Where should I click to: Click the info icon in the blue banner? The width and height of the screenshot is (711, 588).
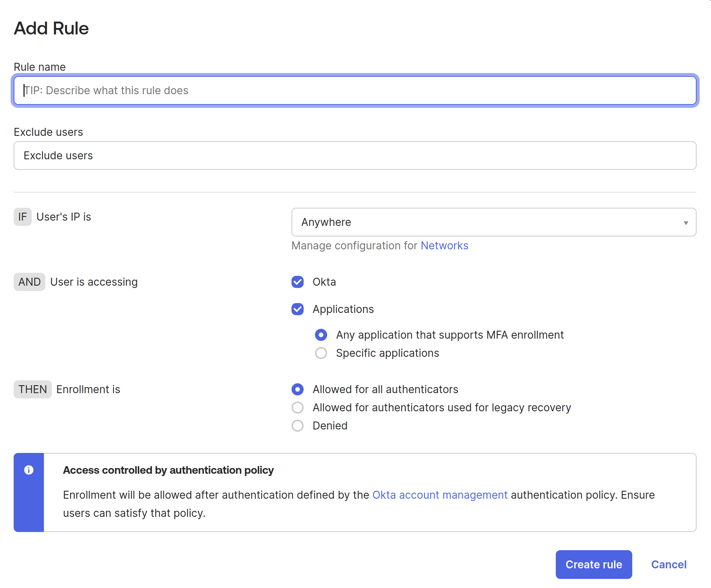tap(29, 470)
